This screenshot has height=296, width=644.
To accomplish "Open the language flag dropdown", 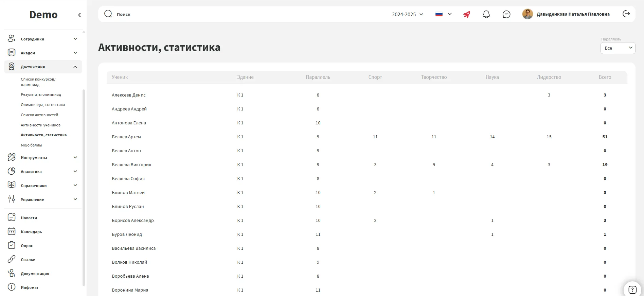I will 443,14.
